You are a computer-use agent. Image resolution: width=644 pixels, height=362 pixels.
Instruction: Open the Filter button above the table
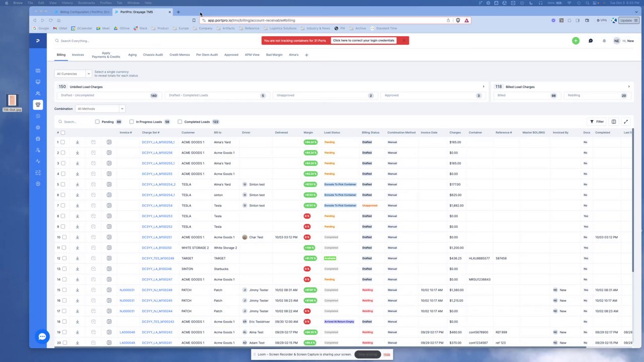point(597,122)
